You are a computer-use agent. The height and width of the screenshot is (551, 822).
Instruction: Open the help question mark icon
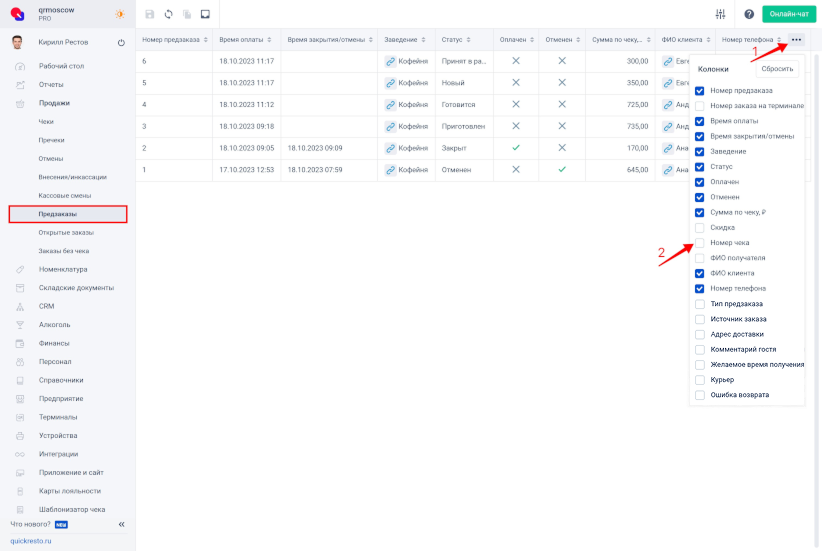[x=749, y=14]
